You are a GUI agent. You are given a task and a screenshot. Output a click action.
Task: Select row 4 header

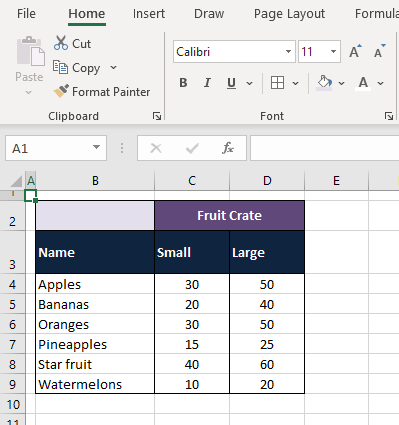pos(13,284)
